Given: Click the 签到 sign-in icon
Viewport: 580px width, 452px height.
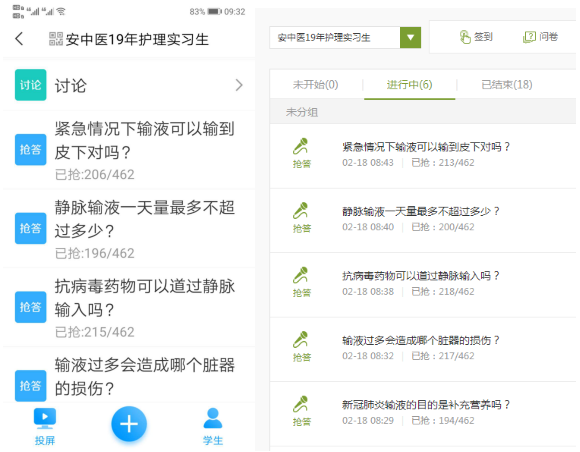Looking at the screenshot, I should 465,37.
